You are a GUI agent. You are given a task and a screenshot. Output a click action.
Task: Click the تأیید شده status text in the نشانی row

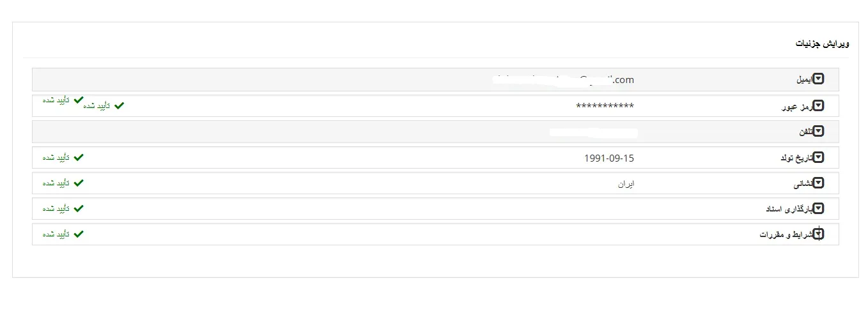pos(56,183)
